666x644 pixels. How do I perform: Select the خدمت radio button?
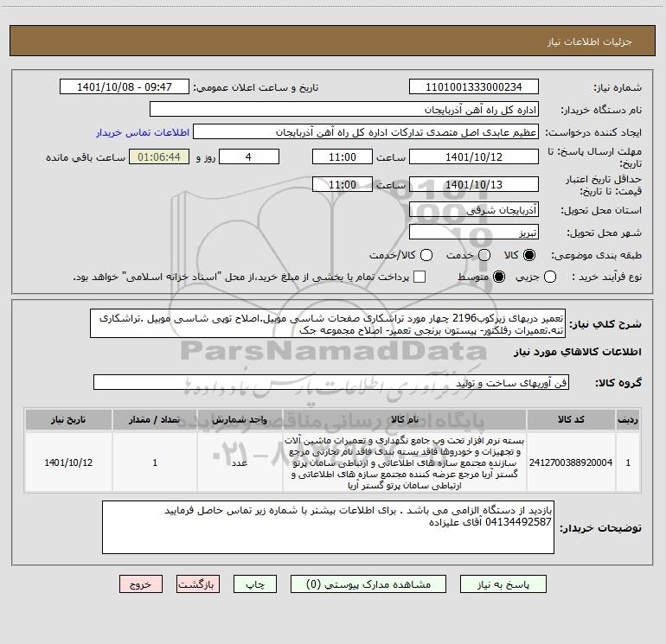point(484,255)
